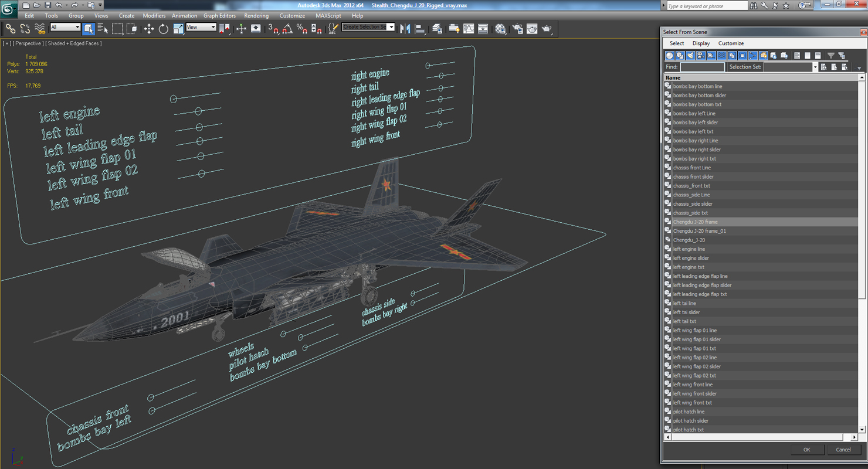868x469 pixels.
Task: Click Select None icon in Select From Scene
Action: pos(808,56)
